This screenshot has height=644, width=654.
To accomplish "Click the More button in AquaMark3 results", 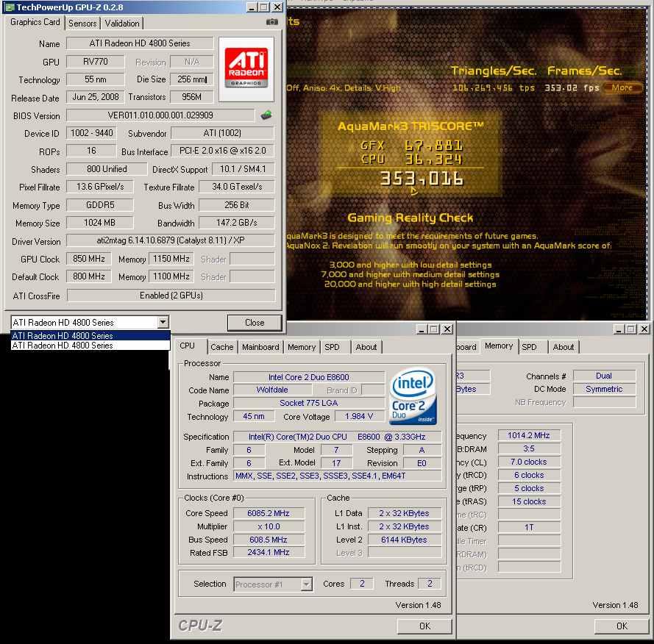I will pyautogui.click(x=622, y=87).
